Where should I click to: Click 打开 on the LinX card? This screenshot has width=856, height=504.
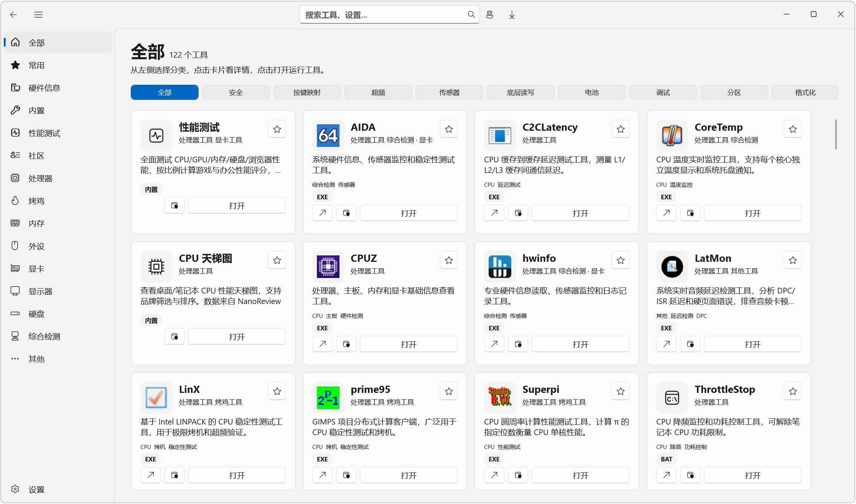(x=237, y=475)
